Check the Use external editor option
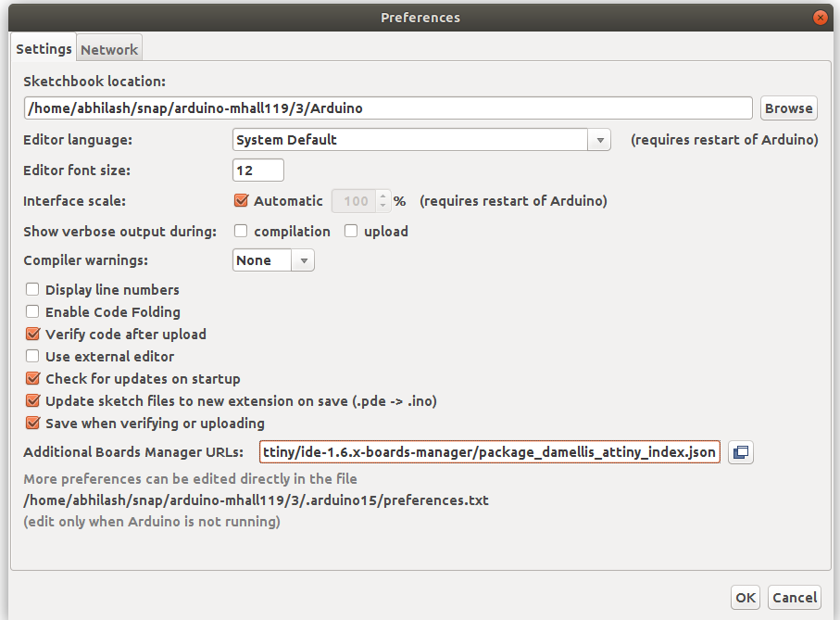The image size is (840, 620). pyautogui.click(x=32, y=356)
